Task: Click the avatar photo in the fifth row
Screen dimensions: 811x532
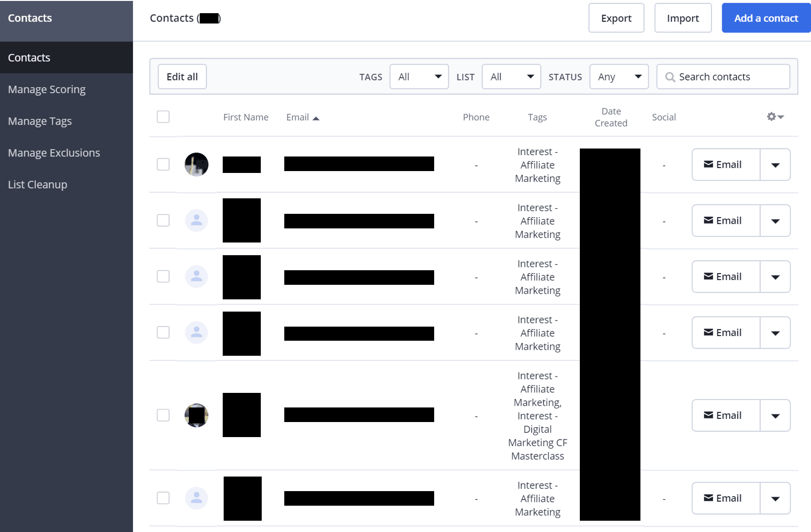Action: [196, 415]
